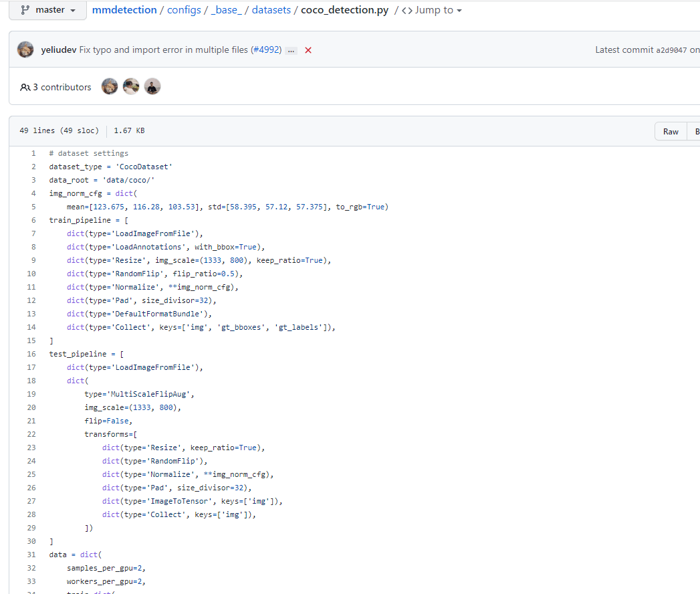The width and height of the screenshot is (700, 594).
Task: Click the branch icon on the master button
Action: (25, 10)
